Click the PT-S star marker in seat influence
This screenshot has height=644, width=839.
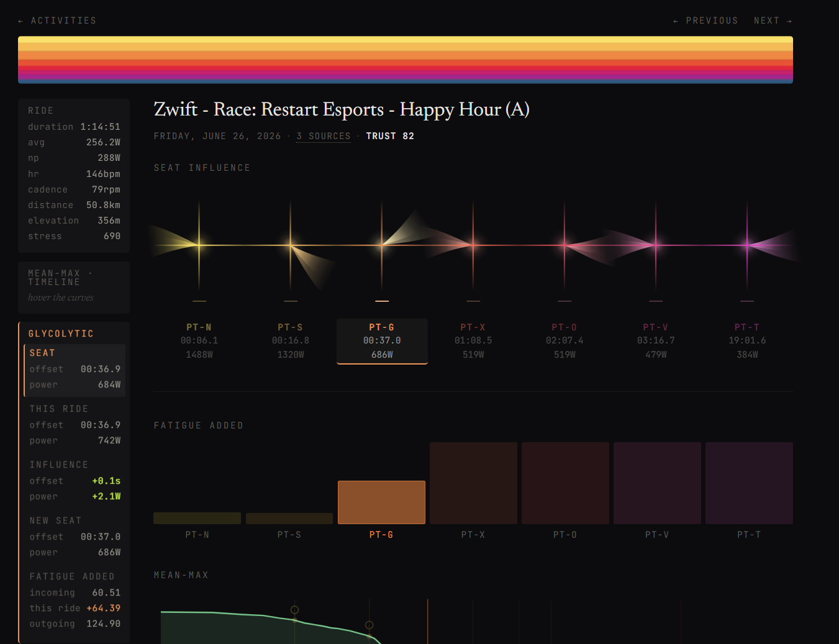click(x=291, y=245)
